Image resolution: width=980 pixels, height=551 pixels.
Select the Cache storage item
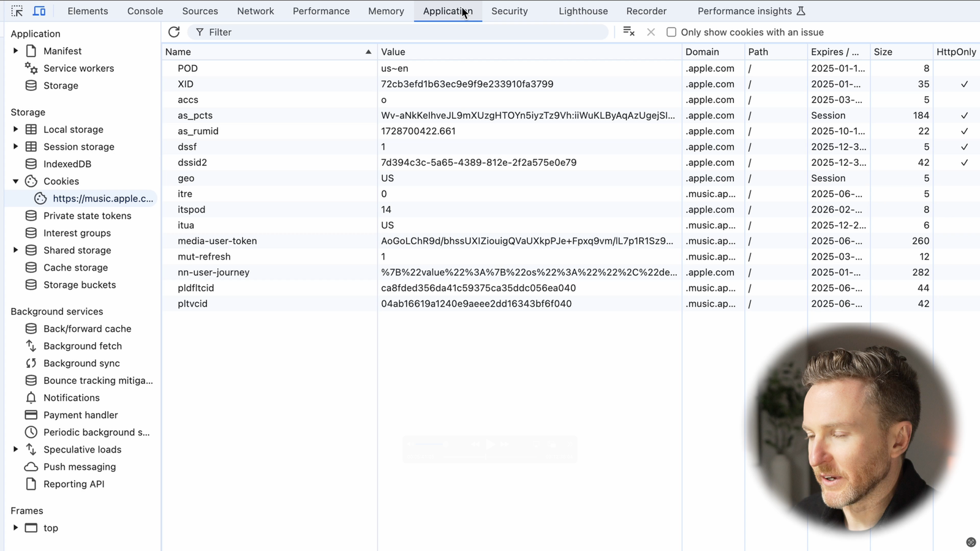(75, 268)
